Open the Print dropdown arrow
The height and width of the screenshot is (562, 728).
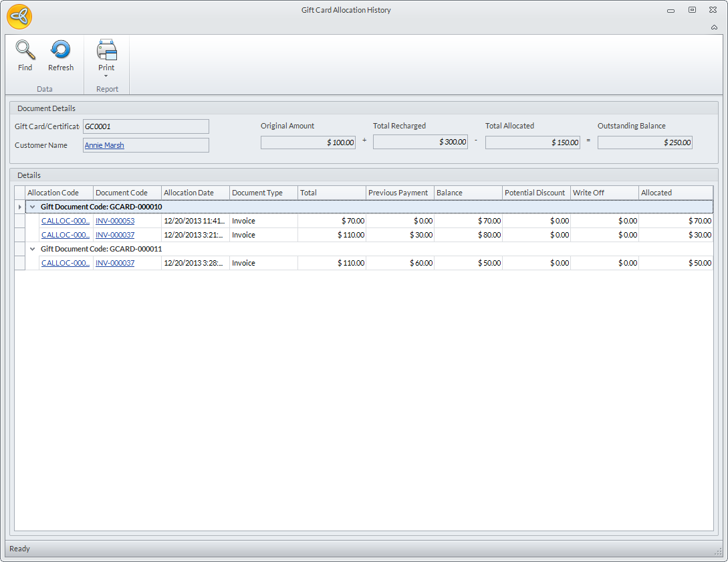tap(106, 76)
